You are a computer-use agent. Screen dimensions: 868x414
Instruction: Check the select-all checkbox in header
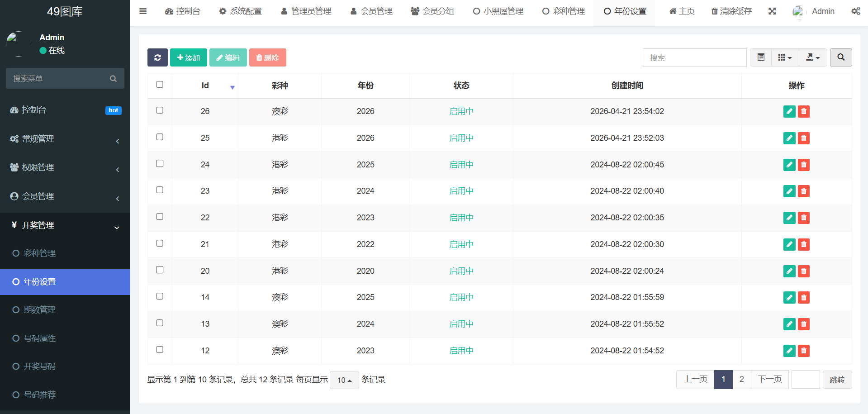160,85
